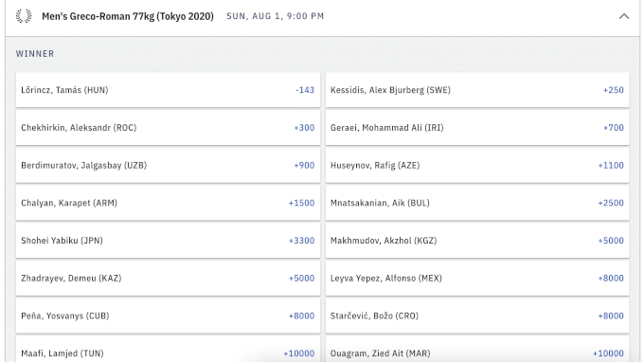Pick Geraei, Mohammad Ali (IRI) +700
Viewport: 644px width, 362px height.
pos(477,128)
